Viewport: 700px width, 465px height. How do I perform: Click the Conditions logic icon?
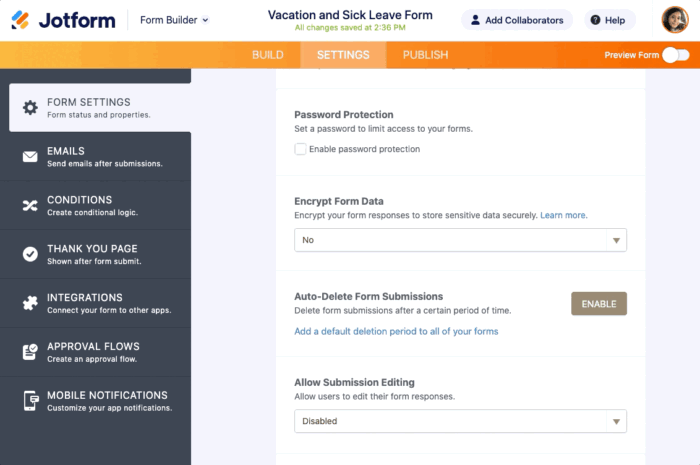pyautogui.click(x=30, y=205)
